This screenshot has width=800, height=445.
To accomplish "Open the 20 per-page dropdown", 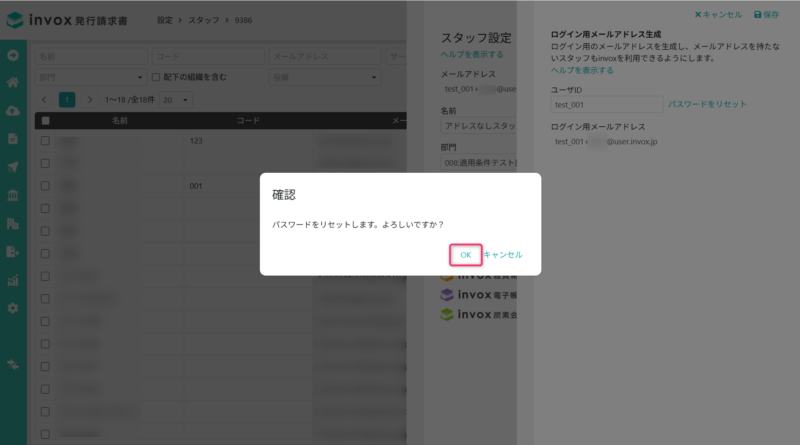I will click(x=176, y=100).
